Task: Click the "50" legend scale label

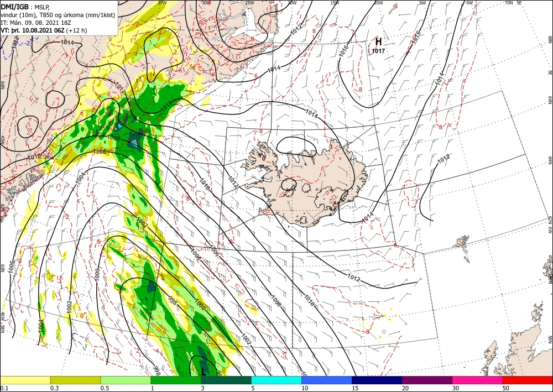Action: click(x=506, y=388)
